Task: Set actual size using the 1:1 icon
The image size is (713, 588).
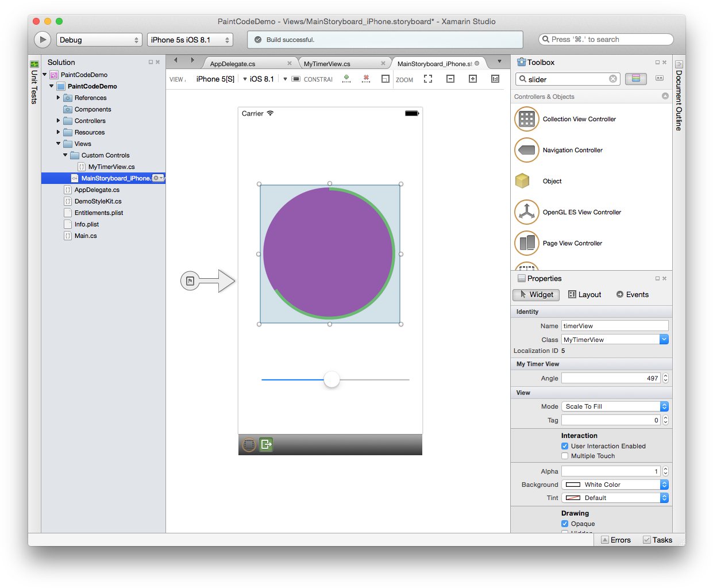Action: click(x=495, y=79)
